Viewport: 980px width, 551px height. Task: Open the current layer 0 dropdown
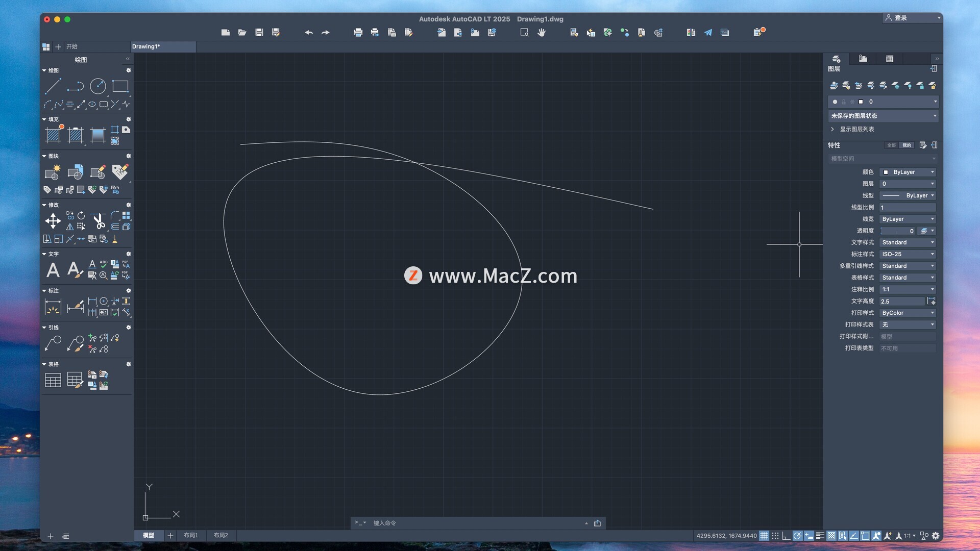click(x=883, y=102)
